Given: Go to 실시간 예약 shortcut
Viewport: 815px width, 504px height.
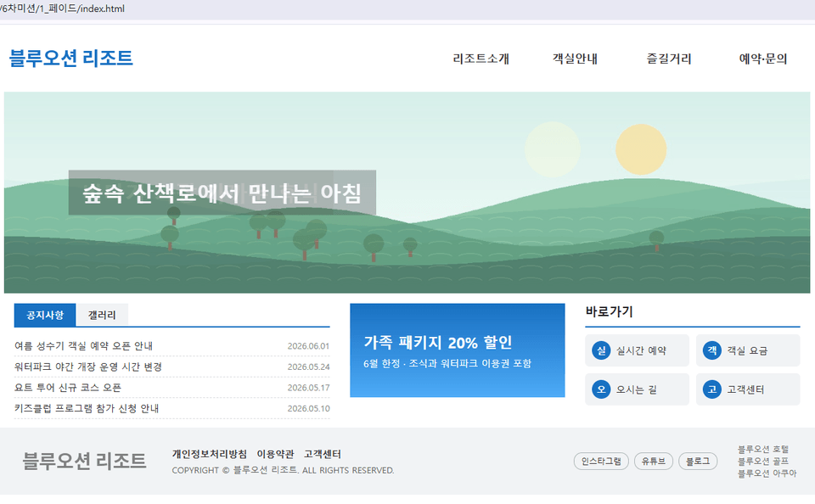Looking at the screenshot, I should click(638, 350).
